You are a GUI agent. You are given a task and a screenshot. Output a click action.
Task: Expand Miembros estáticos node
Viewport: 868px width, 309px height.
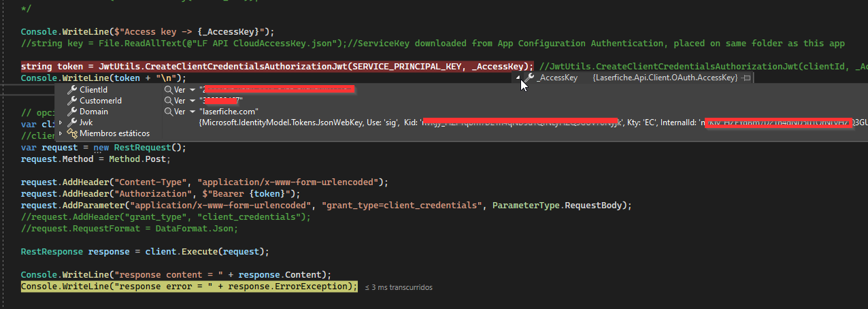[x=61, y=133]
